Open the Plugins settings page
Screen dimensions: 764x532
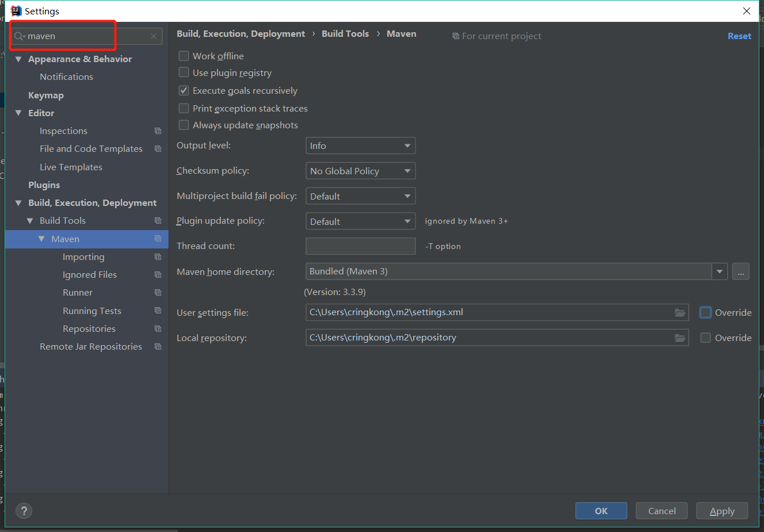(44, 185)
